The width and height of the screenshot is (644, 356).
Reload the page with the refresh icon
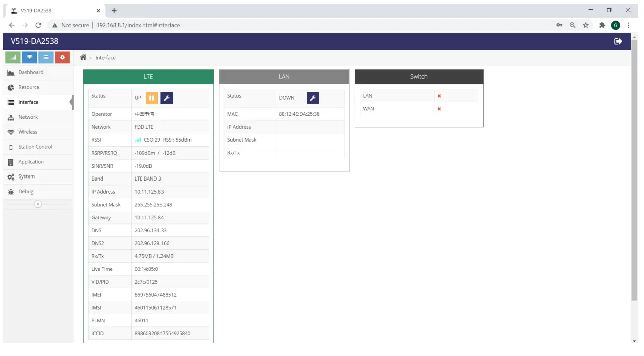[x=38, y=25]
